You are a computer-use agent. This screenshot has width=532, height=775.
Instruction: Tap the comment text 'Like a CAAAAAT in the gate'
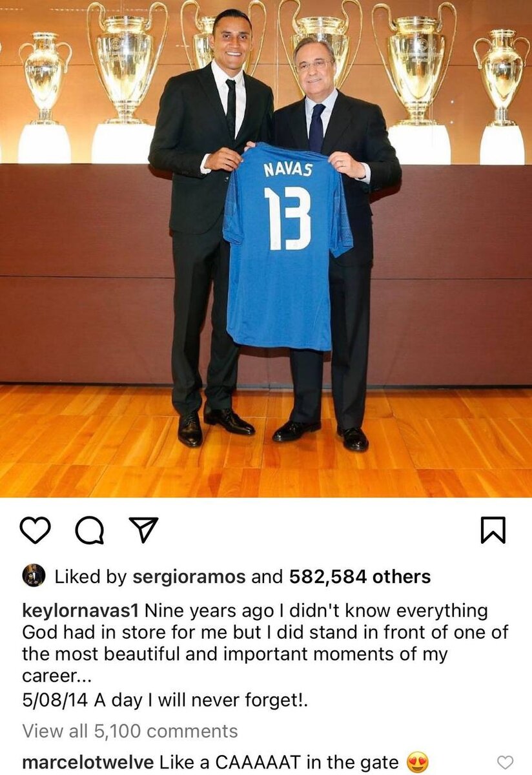click(279, 762)
